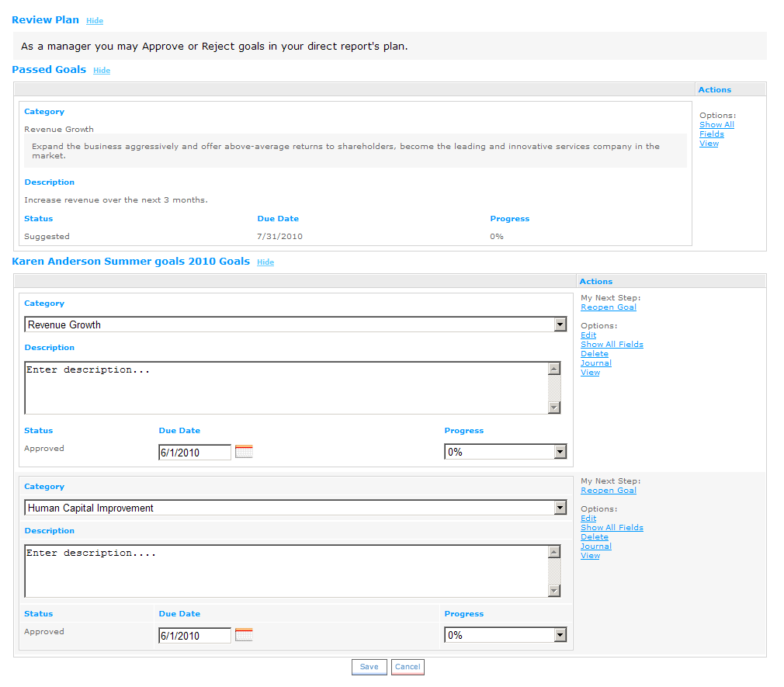Hide the Review Plan section
784x687 pixels.
pos(95,20)
